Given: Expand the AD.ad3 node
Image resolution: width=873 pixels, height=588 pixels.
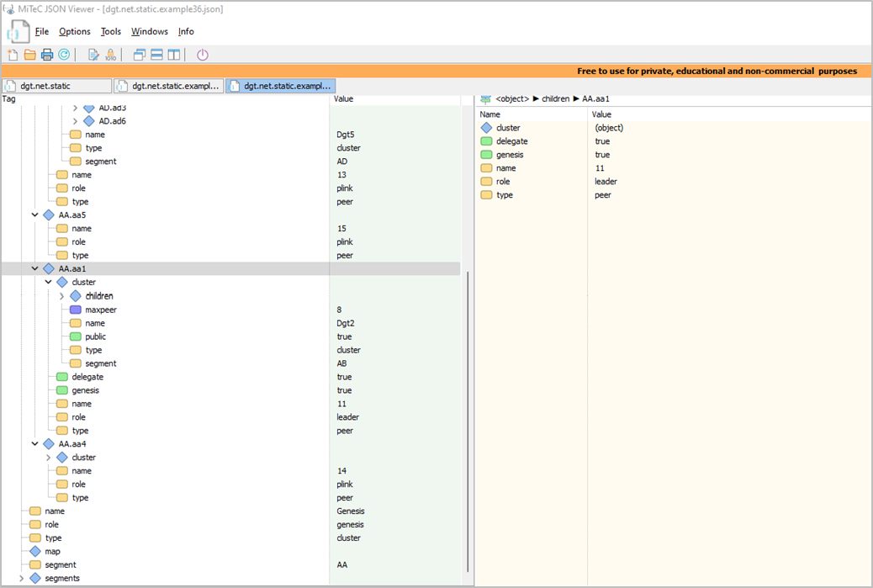Looking at the screenshot, I should tap(75, 108).
